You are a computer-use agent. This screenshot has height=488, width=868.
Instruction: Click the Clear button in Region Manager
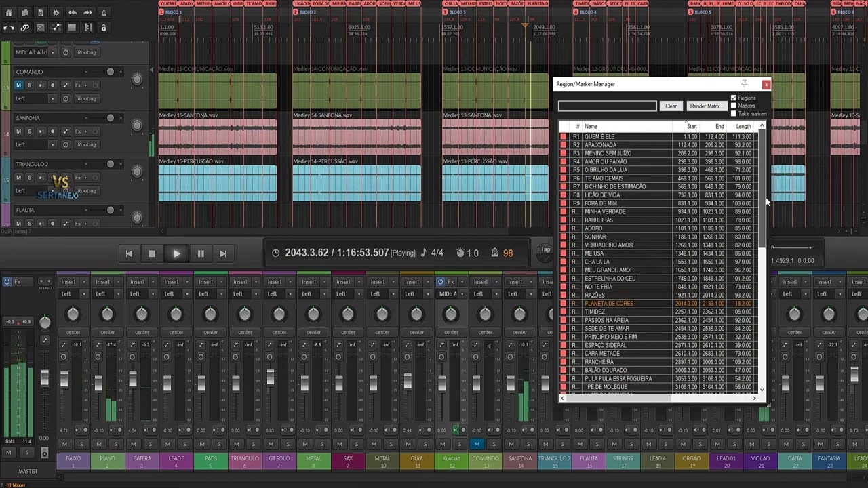click(x=671, y=106)
